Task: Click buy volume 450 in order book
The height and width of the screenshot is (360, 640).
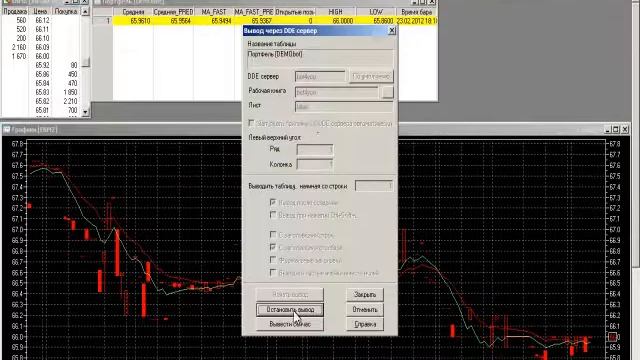Action: (72, 74)
